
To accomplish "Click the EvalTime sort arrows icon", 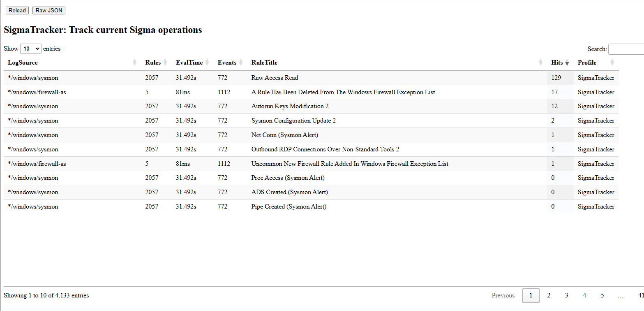I will point(207,63).
